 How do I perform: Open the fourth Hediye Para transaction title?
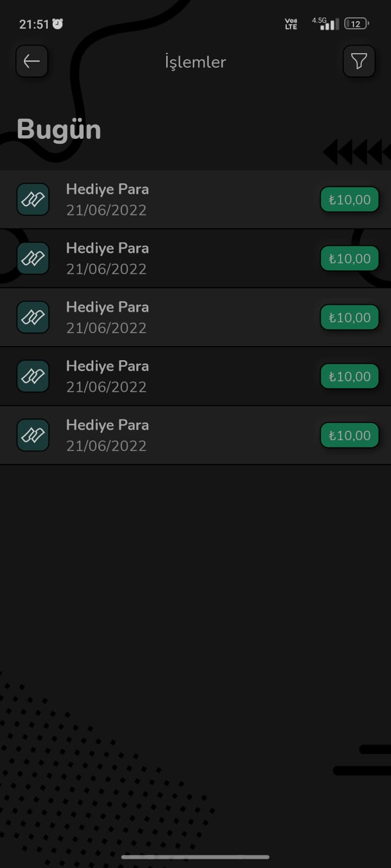(108, 366)
